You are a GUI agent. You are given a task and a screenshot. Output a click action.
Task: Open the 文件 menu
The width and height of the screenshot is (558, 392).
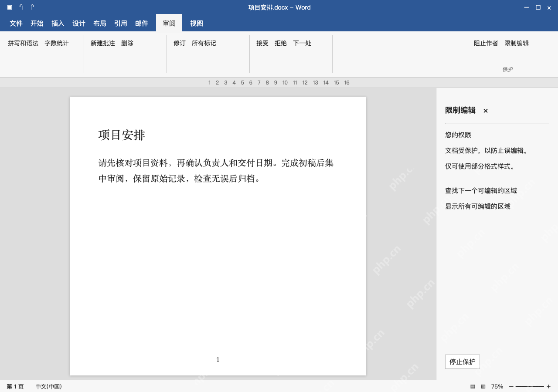(16, 24)
